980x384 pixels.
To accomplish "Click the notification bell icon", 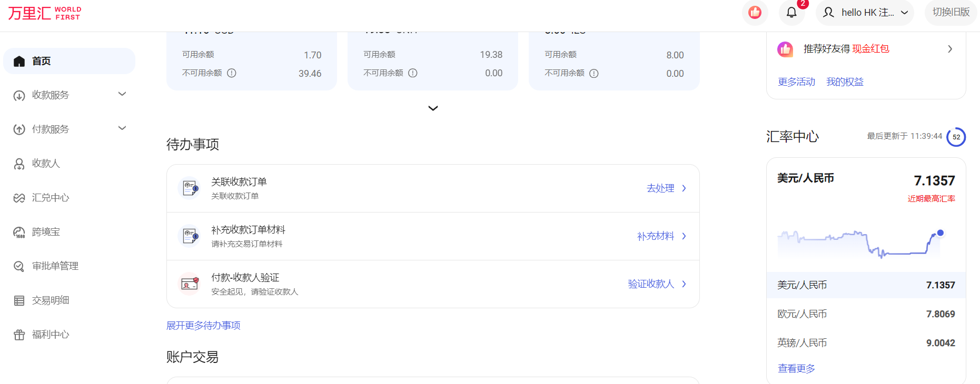I will pyautogui.click(x=791, y=13).
